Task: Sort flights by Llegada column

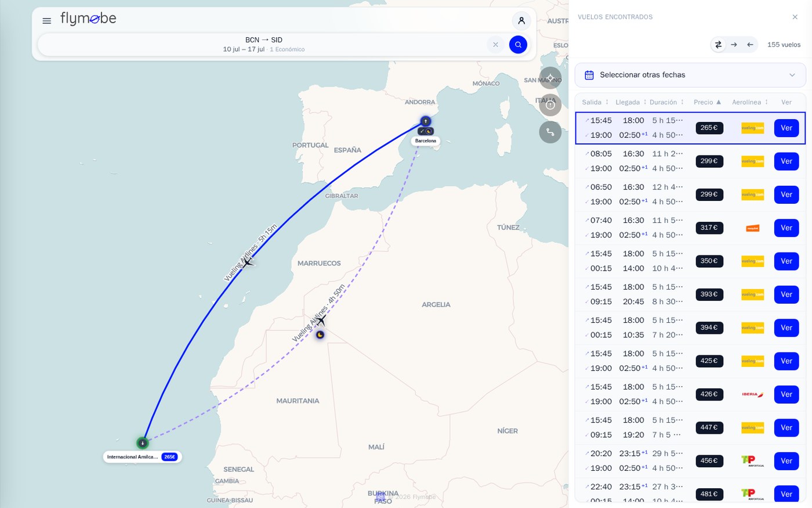Action: 631,102
